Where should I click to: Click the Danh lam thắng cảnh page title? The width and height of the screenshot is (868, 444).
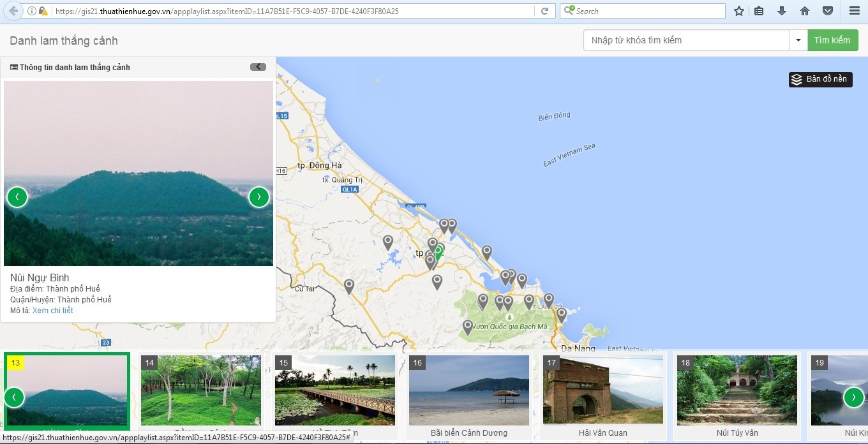coord(64,41)
